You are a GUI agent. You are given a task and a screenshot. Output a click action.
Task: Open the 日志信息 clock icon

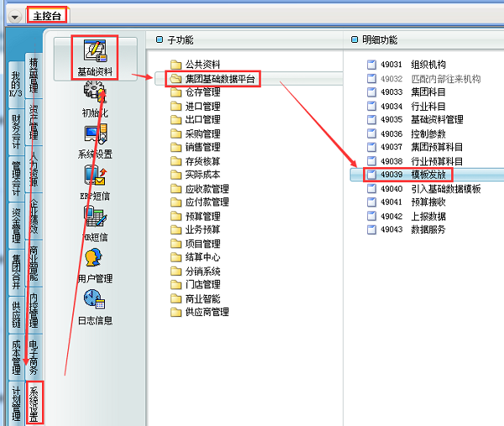pos(94,299)
